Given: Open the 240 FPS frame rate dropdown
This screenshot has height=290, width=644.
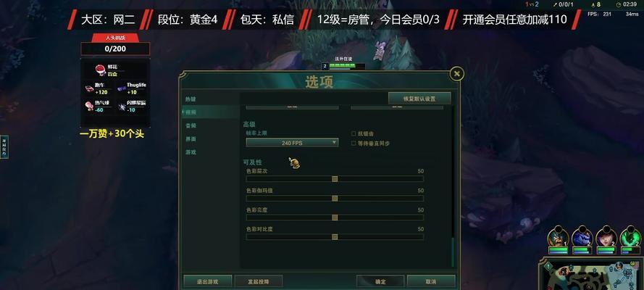Looking at the screenshot, I should [x=292, y=143].
